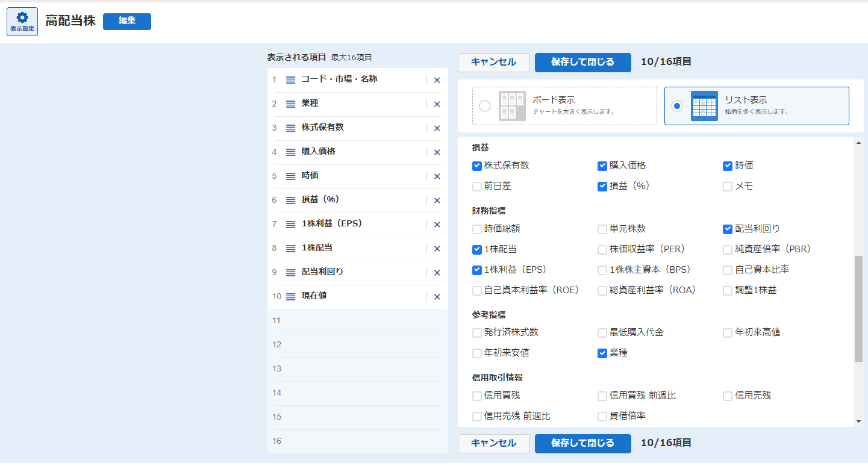Click the drag handle for 時価 row
The width and height of the screenshot is (868, 466).
pos(290,176)
